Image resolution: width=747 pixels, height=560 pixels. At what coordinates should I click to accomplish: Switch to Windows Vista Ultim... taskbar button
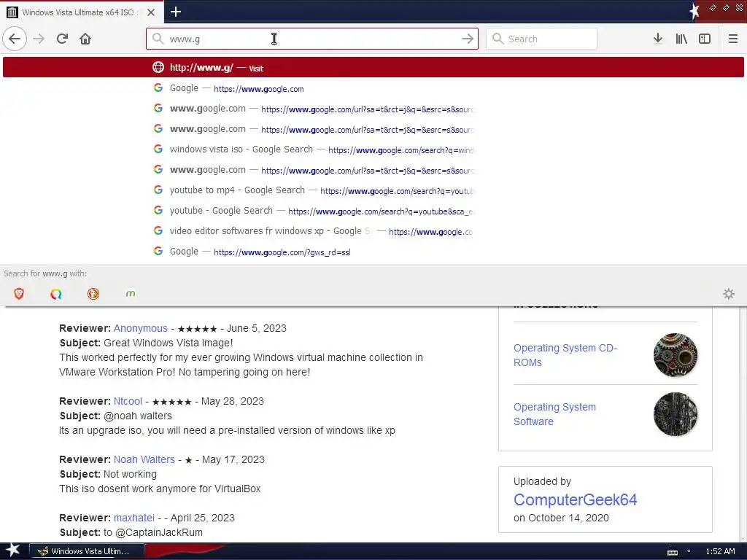[88, 551]
